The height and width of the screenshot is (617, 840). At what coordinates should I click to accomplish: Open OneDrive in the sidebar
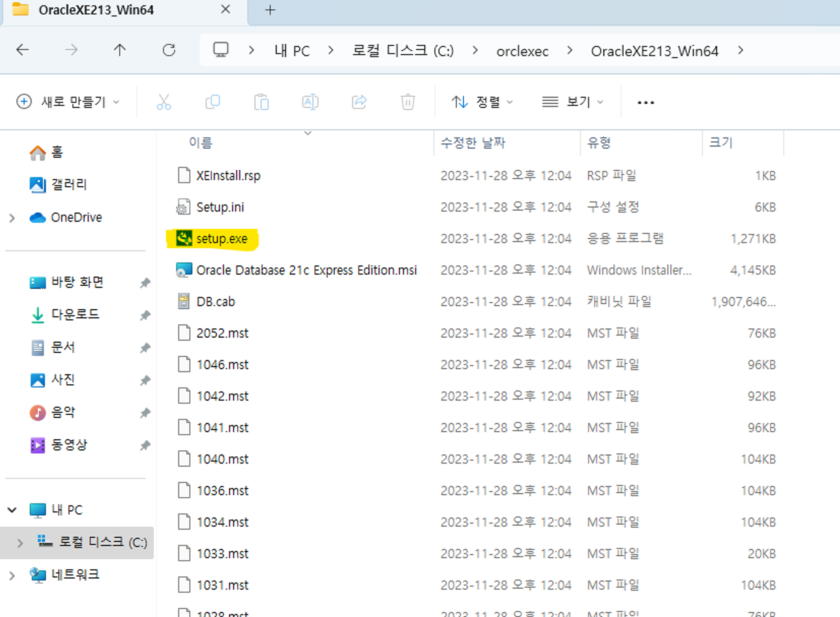point(66,217)
